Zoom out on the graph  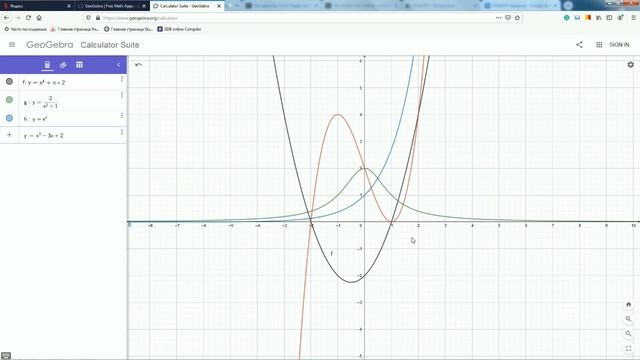tap(629, 333)
